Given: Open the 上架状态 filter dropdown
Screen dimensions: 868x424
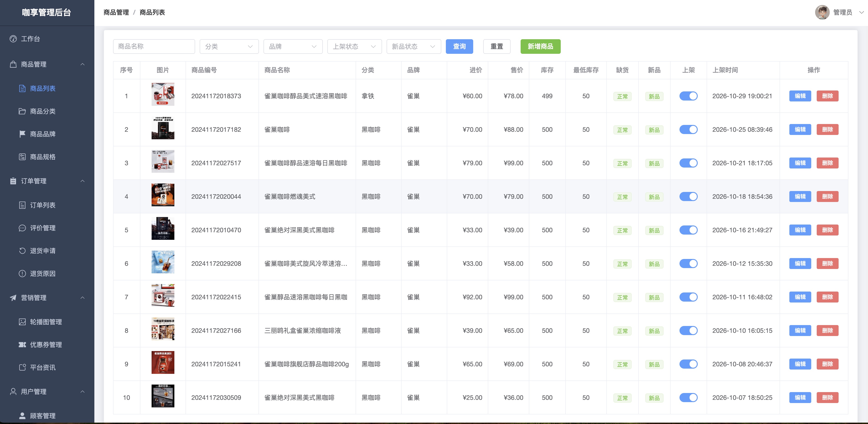Looking at the screenshot, I should coord(354,47).
